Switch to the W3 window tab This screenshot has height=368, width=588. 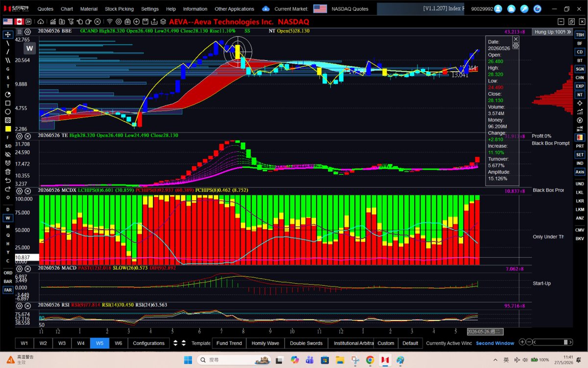62,343
